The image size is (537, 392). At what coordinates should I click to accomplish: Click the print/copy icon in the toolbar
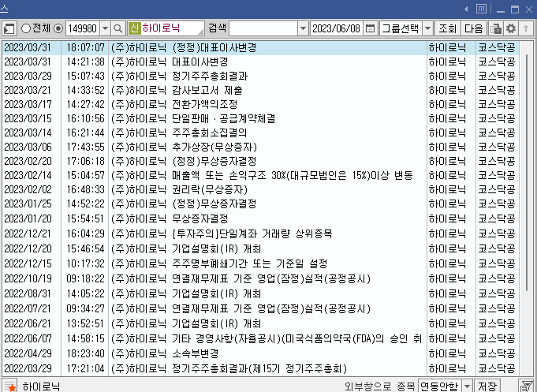(495, 28)
